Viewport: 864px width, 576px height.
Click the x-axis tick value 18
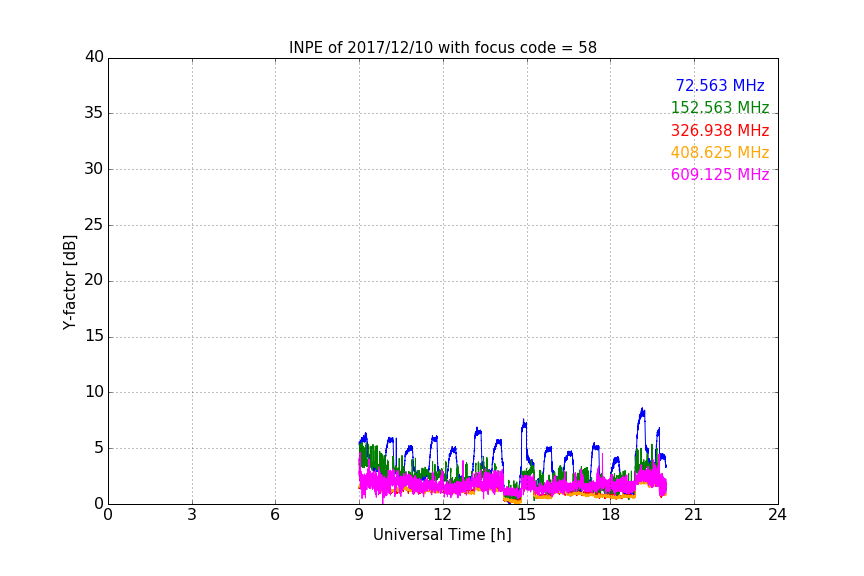[610, 515]
